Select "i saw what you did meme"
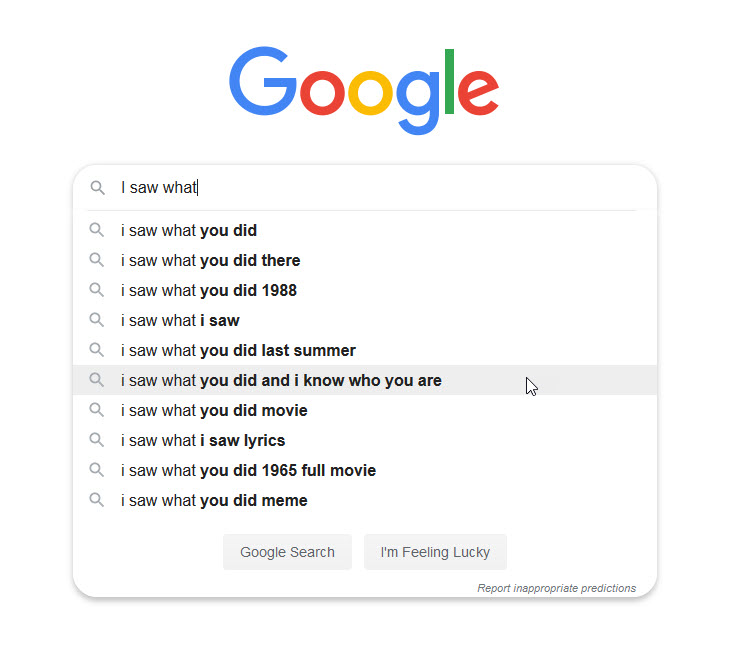This screenshot has height=653, width=729. [214, 500]
